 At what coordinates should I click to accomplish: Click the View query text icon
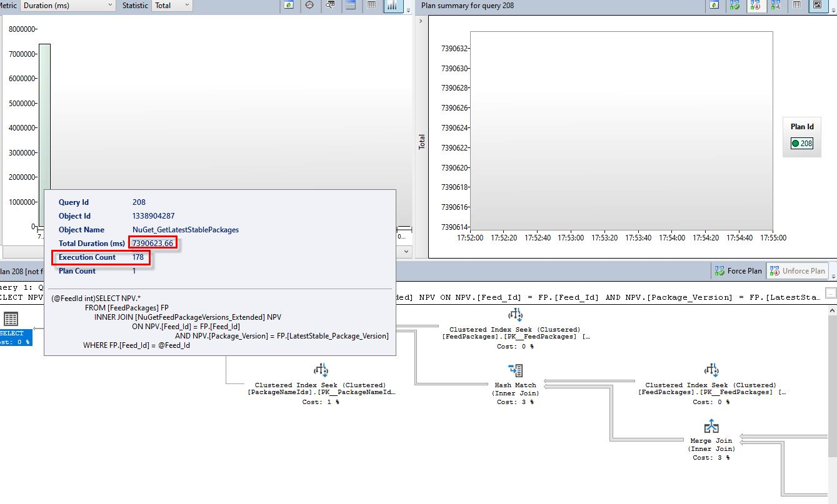pos(330,5)
